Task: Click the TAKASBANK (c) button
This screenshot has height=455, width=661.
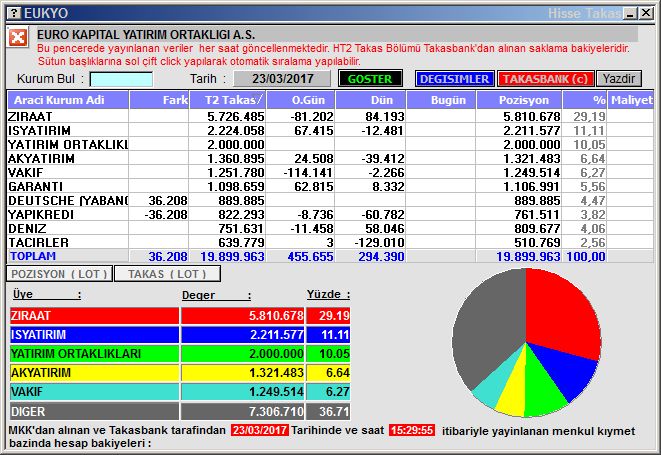Action: pyautogui.click(x=545, y=79)
